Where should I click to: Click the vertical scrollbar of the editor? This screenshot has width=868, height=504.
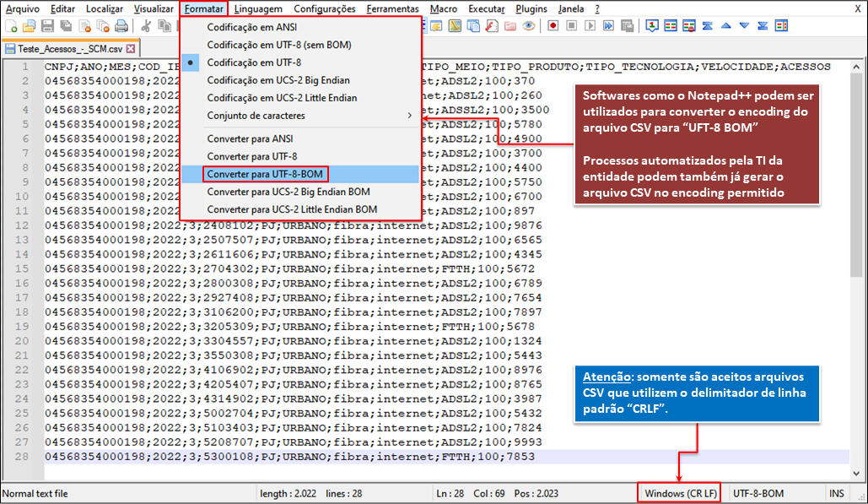click(856, 253)
